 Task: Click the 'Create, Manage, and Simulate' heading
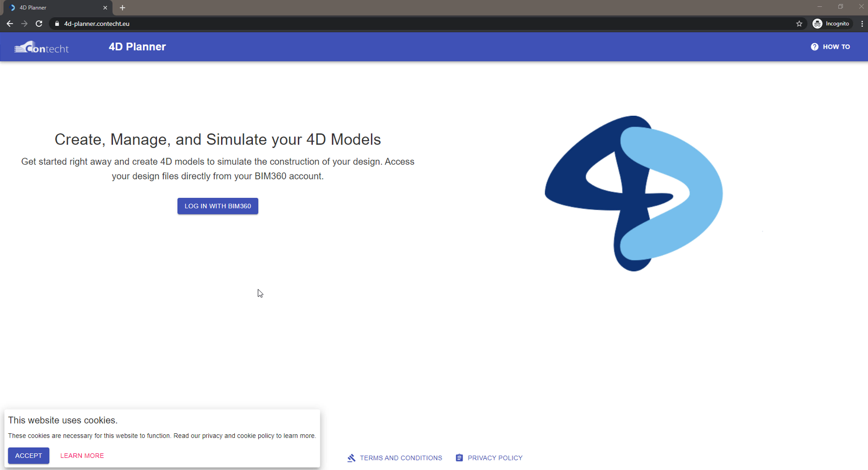[218, 140]
